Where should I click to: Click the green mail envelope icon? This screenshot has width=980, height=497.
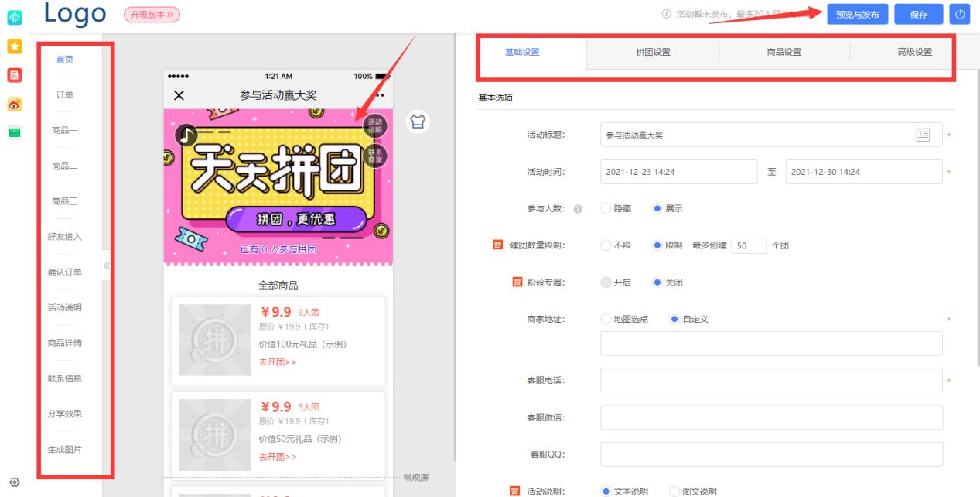click(14, 132)
